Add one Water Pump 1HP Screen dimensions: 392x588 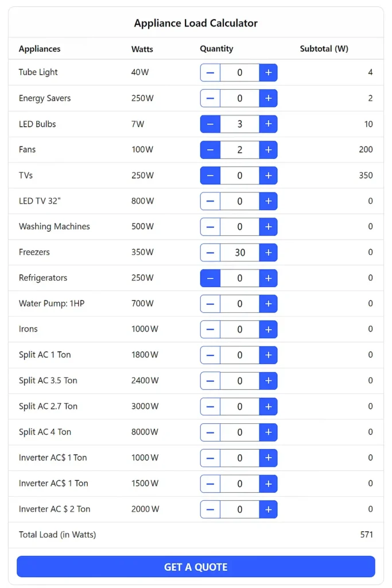[268, 304]
